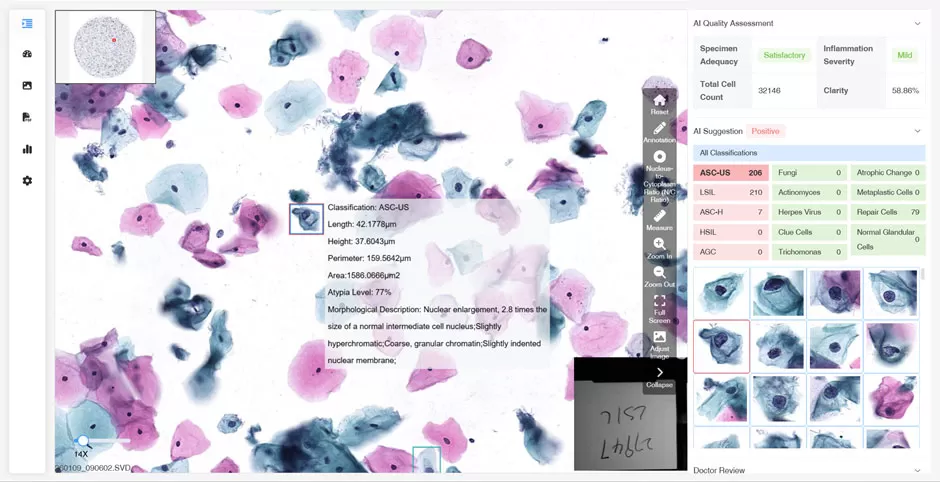Open the Adjust Image tool
The height and width of the screenshot is (482, 940).
(x=659, y=338)
